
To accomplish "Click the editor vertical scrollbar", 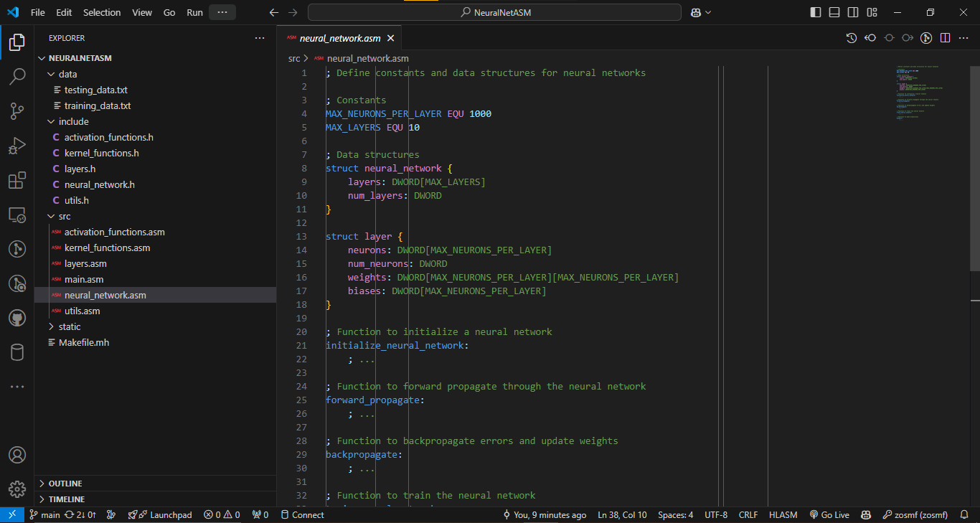I will (x=975, y=168).
